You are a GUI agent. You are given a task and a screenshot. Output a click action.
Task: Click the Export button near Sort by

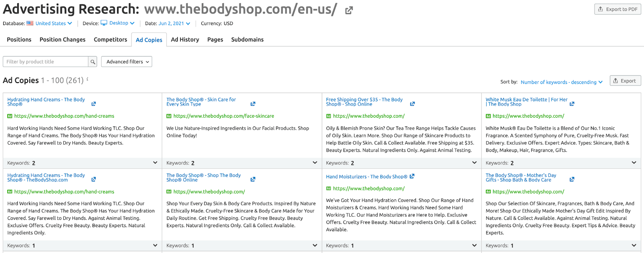[x=625, y=81]
